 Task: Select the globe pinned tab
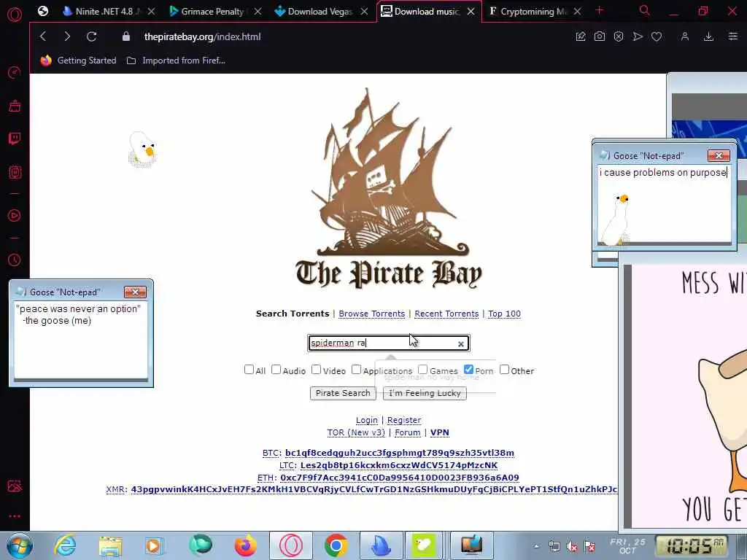[43, 11]
